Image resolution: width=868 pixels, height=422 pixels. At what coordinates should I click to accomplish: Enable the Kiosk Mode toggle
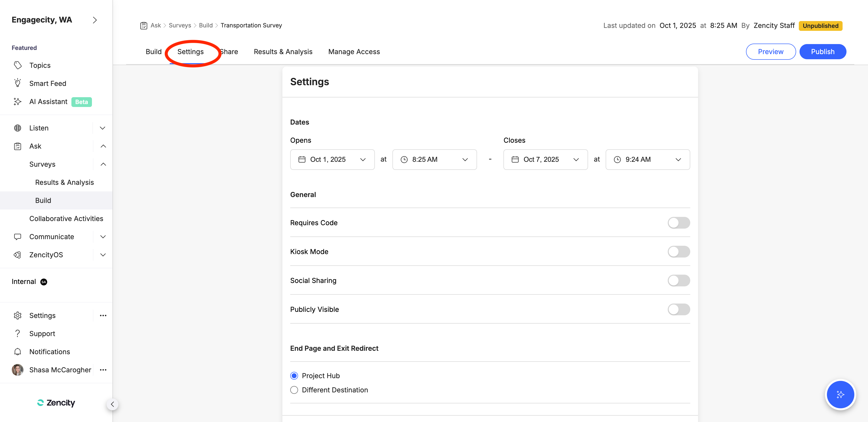point(679,251)
